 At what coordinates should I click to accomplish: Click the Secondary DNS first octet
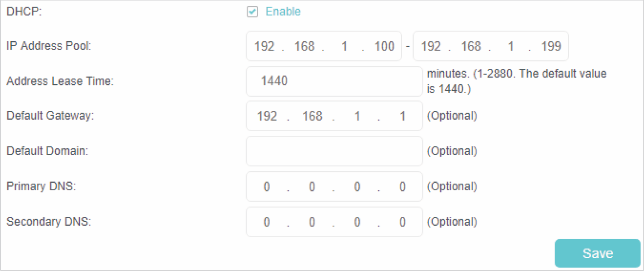[267, 222]
